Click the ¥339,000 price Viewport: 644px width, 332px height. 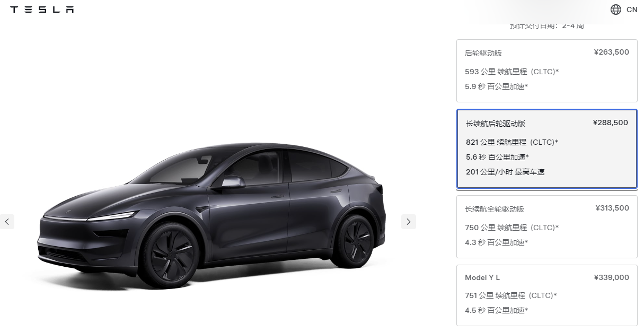(611, 277)
